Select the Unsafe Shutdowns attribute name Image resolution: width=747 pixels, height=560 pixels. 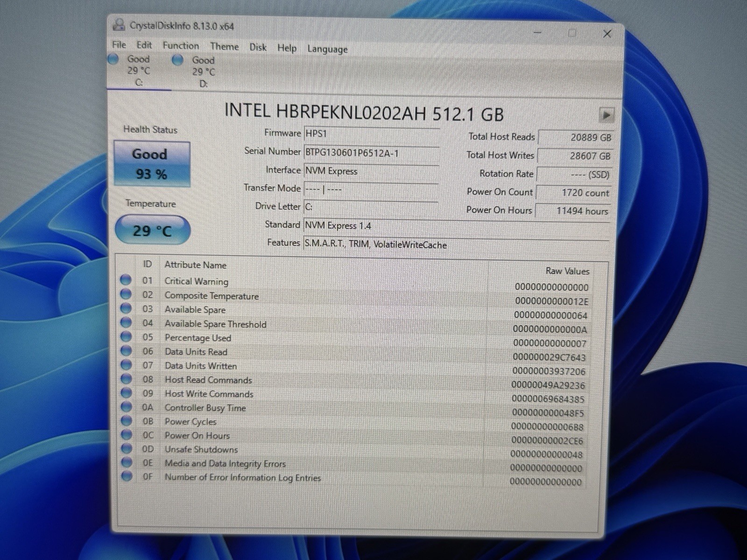[x=201, y=450]
